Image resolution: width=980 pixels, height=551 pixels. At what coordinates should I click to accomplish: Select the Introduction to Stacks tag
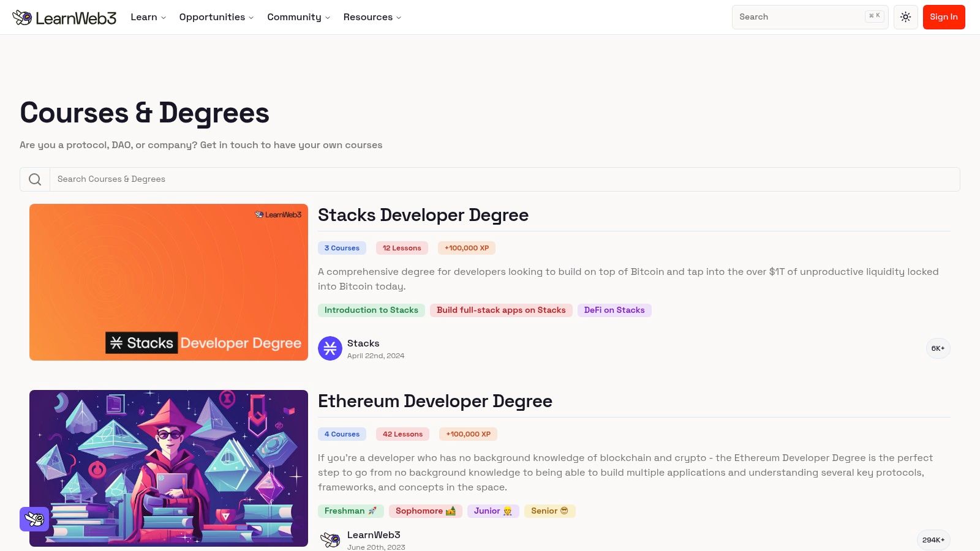[371, 310]
